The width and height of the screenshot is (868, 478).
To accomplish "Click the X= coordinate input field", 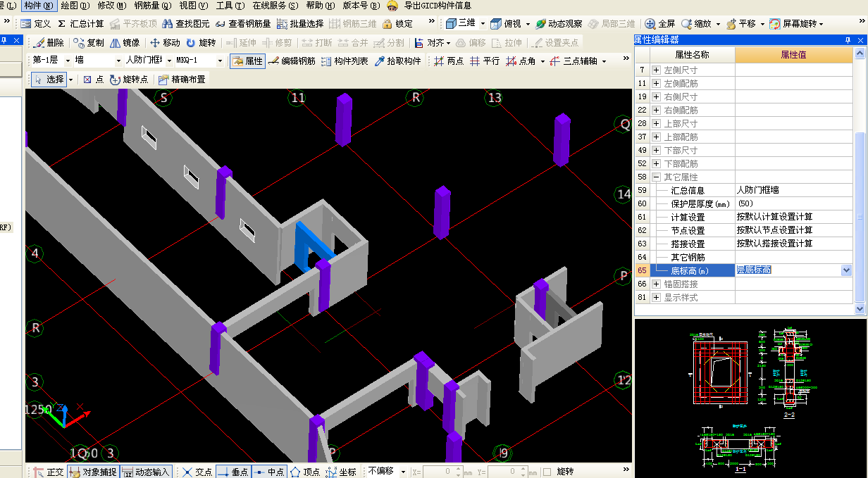I will point(443,472).
